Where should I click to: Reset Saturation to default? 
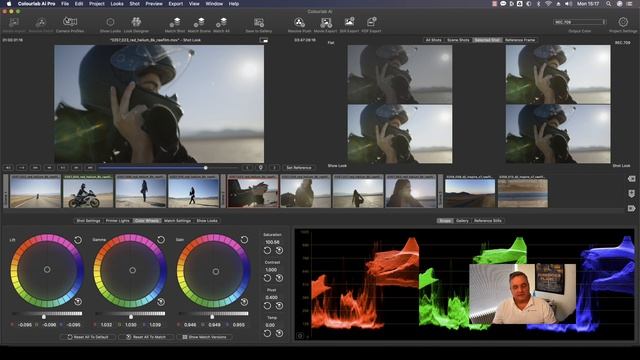tap(267, 250)
